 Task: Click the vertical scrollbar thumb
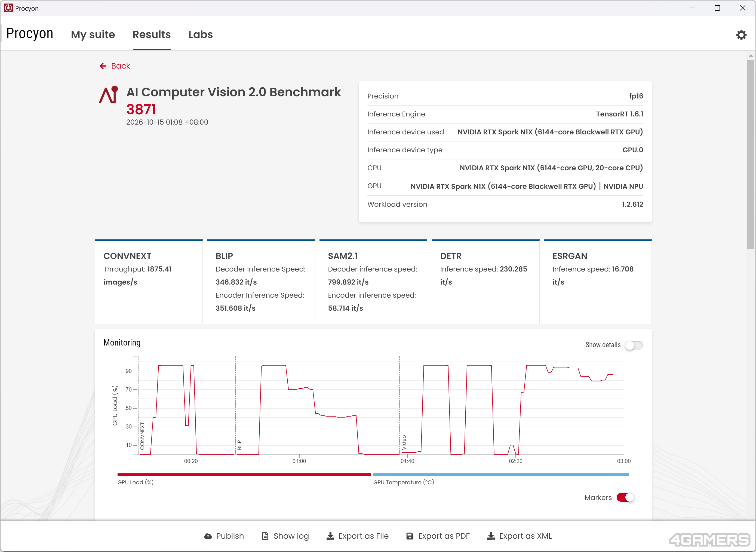pyautogui.click(x=751, y=154)
